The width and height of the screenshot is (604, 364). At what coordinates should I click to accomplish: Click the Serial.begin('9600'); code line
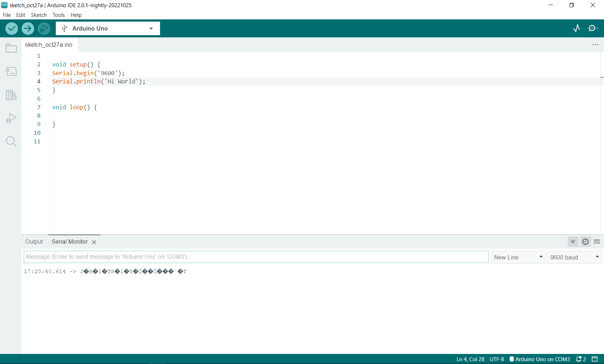88,73
